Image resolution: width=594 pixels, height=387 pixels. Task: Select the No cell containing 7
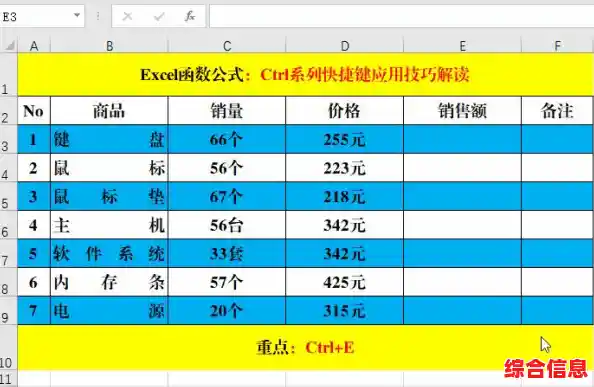34,311
